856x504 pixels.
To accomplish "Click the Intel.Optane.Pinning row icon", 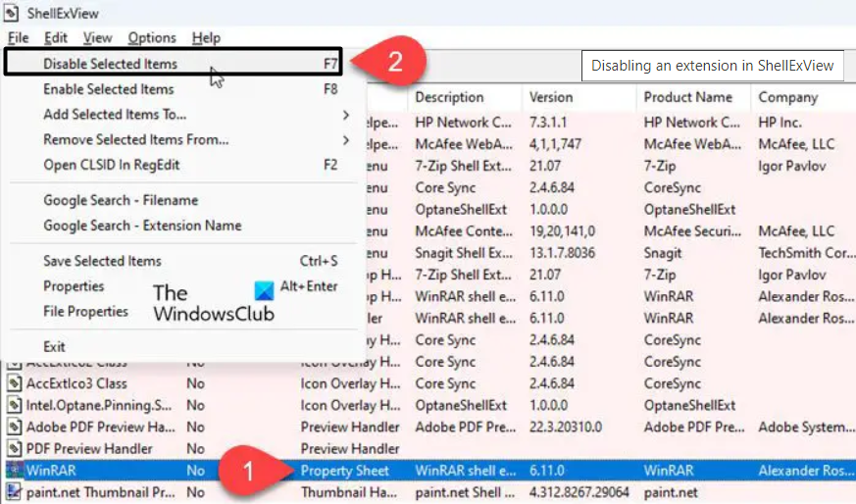I will (x=15, y=405).
